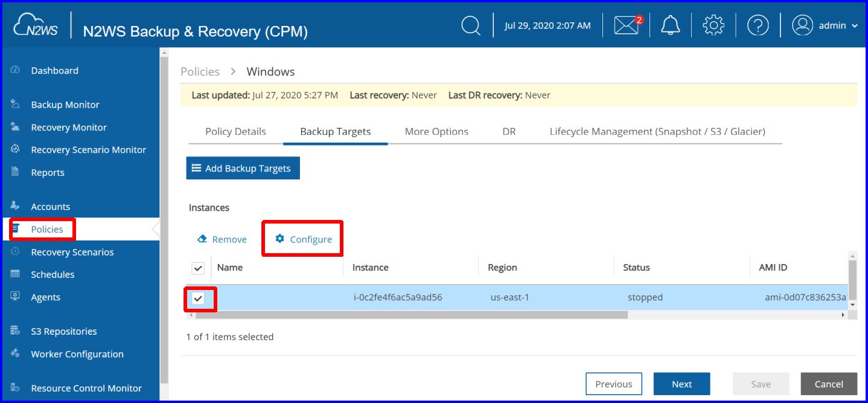
Task: Open the help question mark icon
Action: pos(758,25)
